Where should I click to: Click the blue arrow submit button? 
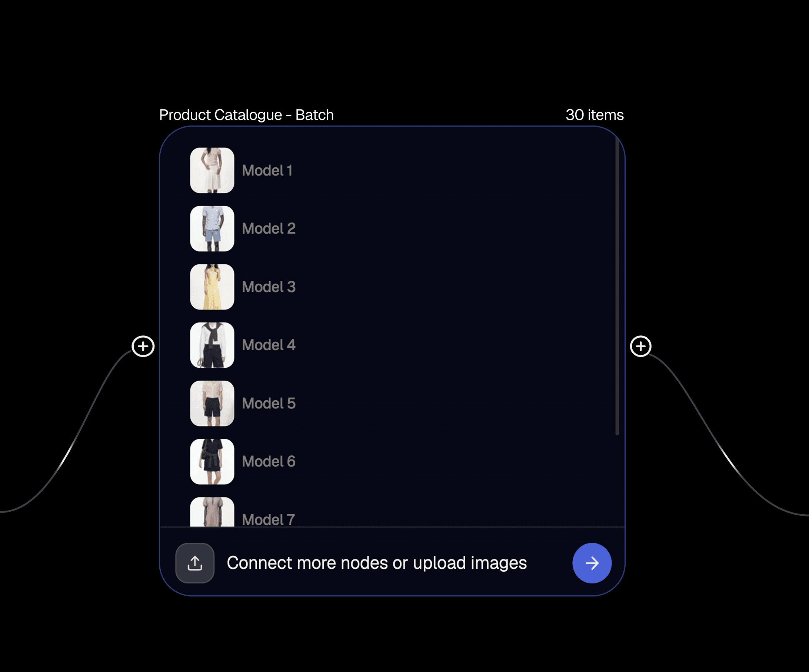tap(592, 563)
